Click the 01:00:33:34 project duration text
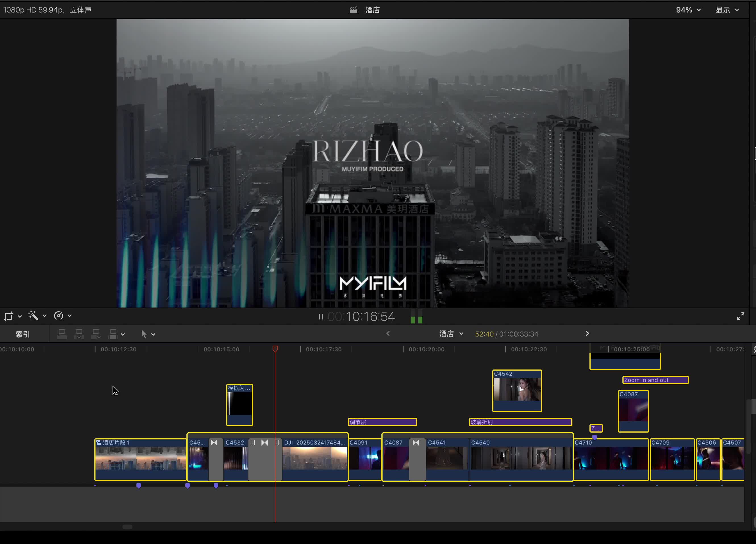The height and width of the screenshot is (544, 756). [519, 334]
